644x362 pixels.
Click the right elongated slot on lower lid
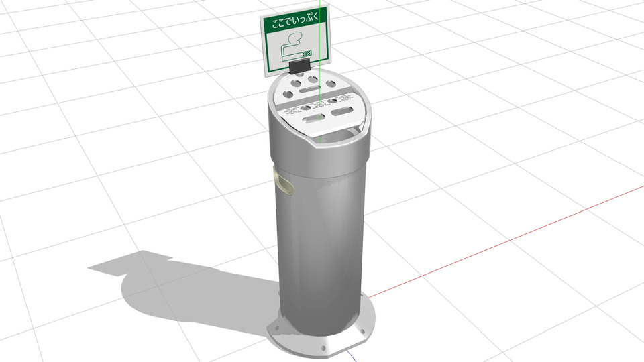tap(342, 110)
